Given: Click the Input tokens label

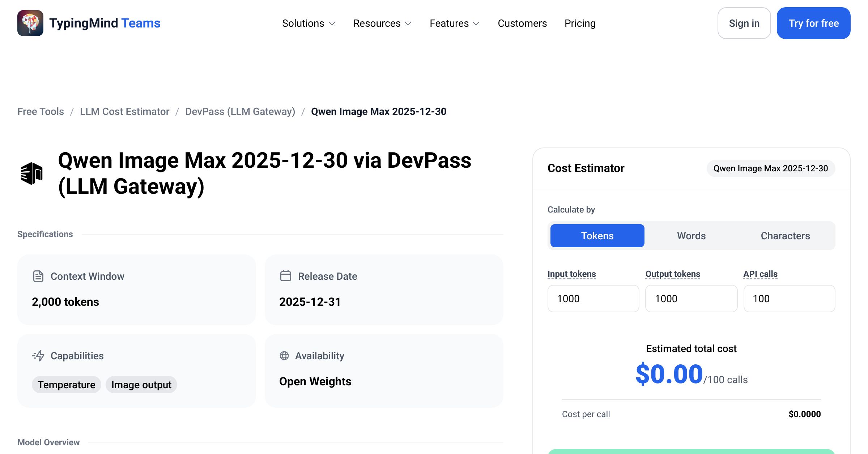Looking at the screenshot, I should coord(572,274).
